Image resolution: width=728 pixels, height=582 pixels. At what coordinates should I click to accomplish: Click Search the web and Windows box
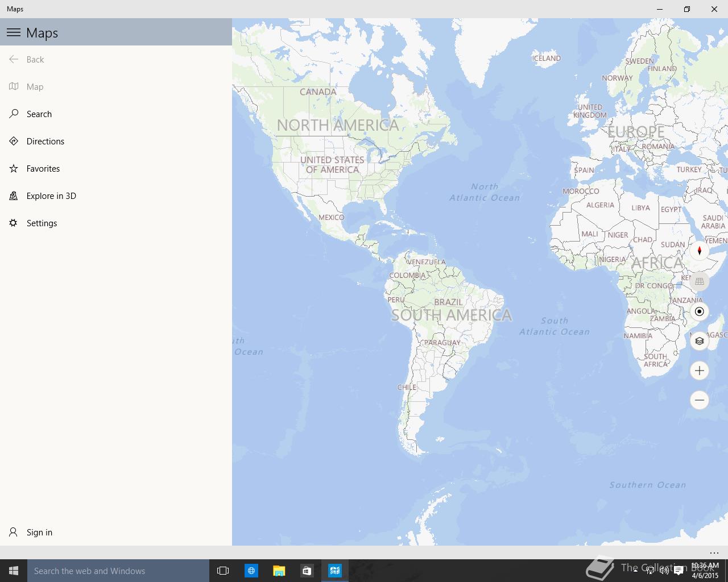pos(118,571)
